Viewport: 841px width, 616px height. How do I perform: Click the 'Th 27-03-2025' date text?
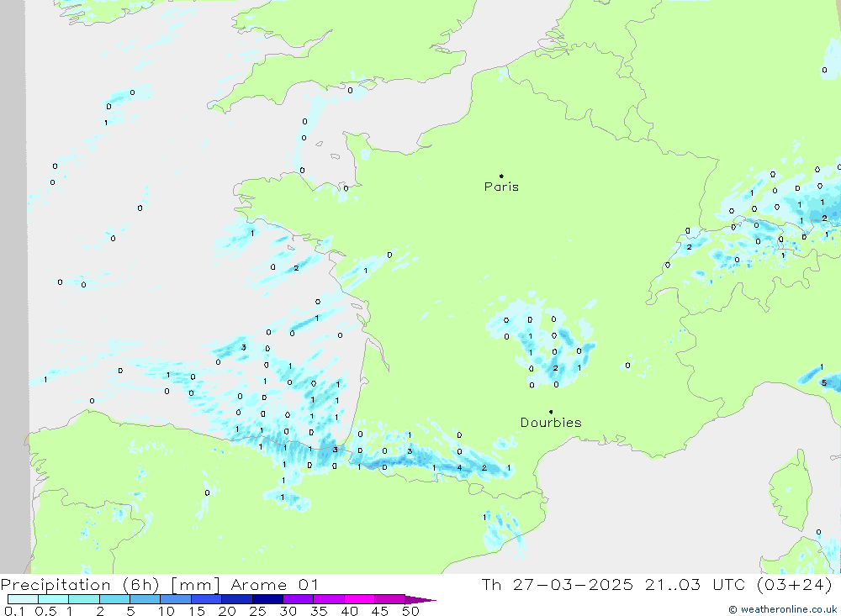[558, 585]
